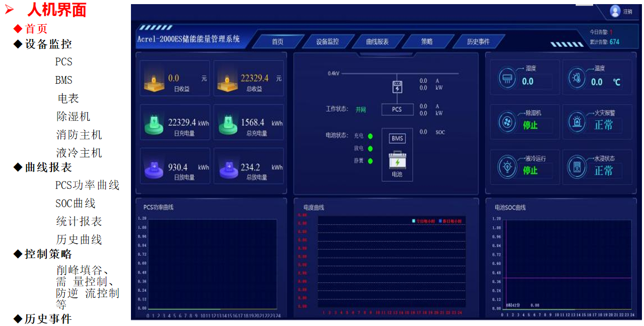
Task: Click the 注销 logout link
Action: point(628,12)
